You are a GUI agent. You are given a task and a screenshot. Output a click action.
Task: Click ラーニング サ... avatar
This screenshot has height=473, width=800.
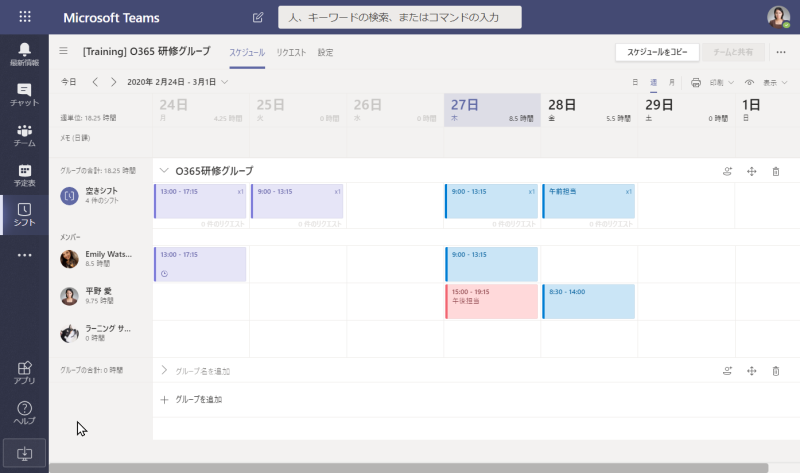tap(69, 333)
